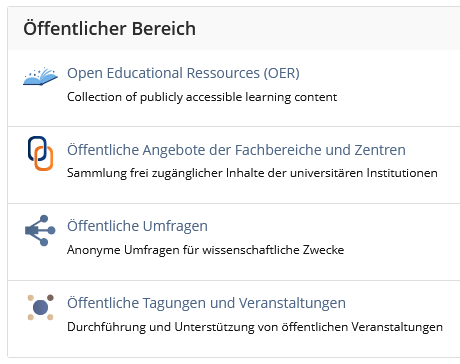
Task: Click the share-nodes icon beside Öffentliche Umfragen
Action: (x=40, y=230)
